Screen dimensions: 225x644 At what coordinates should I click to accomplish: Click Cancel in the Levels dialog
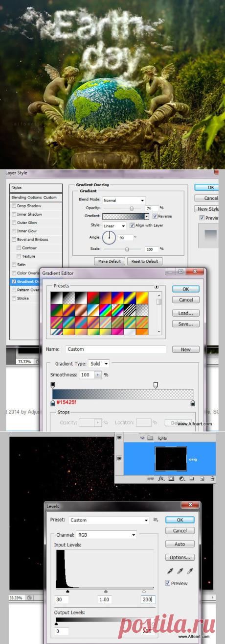pos(180,531)
